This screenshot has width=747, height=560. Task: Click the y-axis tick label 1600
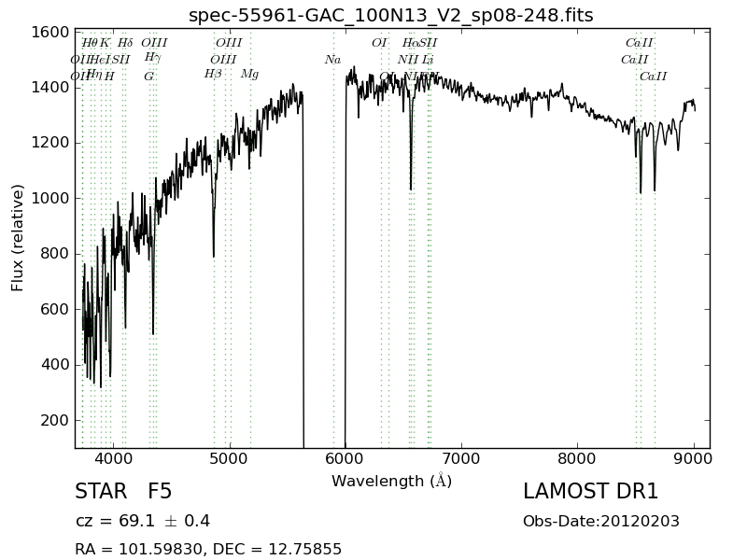[x=50, y=33]
